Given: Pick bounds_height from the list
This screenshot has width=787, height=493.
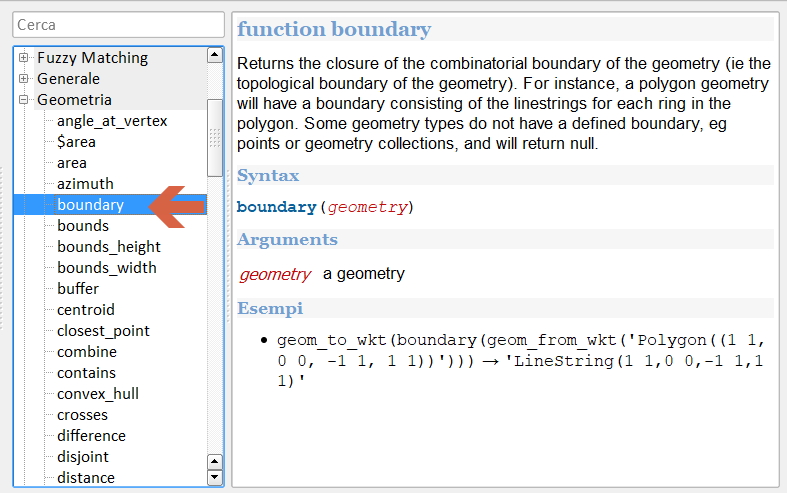Looking at the screenshot, I should [108, 247].
